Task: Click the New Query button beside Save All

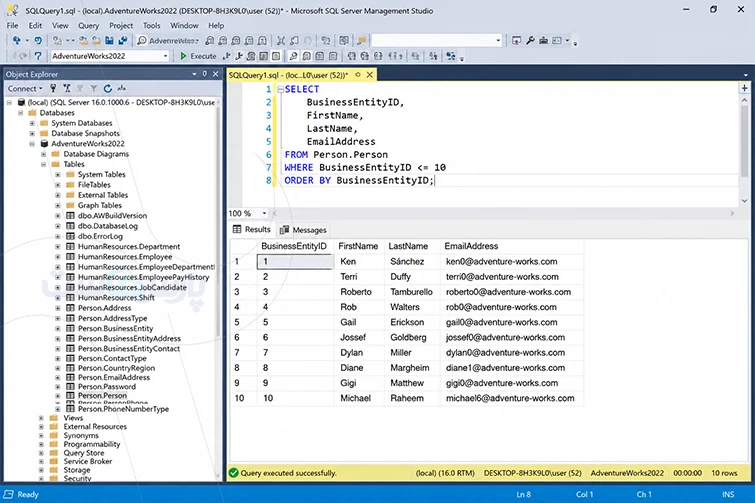Action: coord(142,40)
